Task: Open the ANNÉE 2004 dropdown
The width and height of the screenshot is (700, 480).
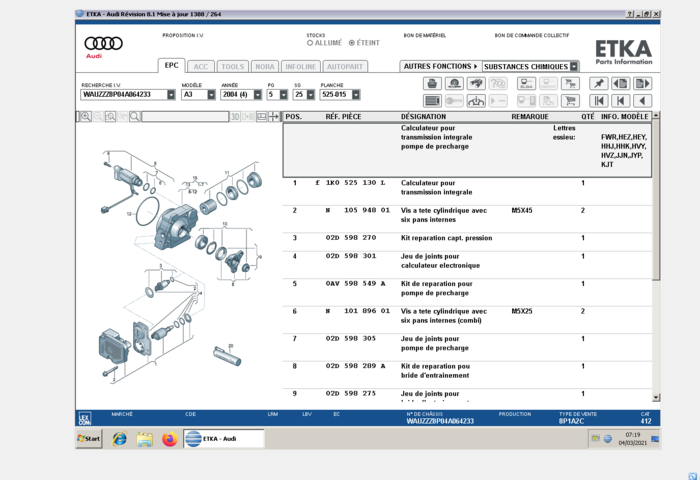Action: 258,95
